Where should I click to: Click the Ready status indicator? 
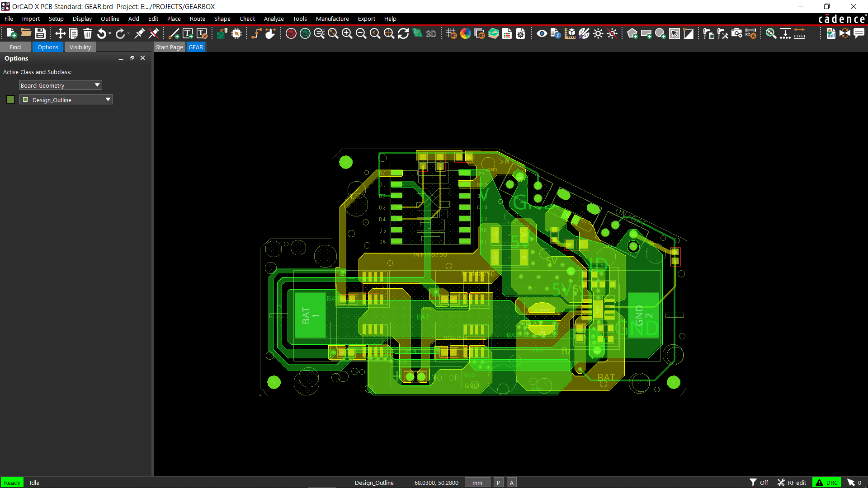12,483
